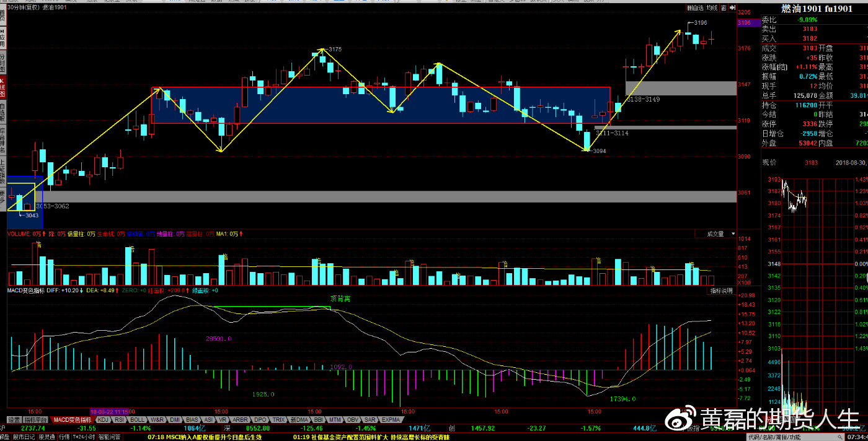Viewport: 868px width, 441px height.
Task: Select the purple 18-08-22 time axis marker
Action: 109,411
